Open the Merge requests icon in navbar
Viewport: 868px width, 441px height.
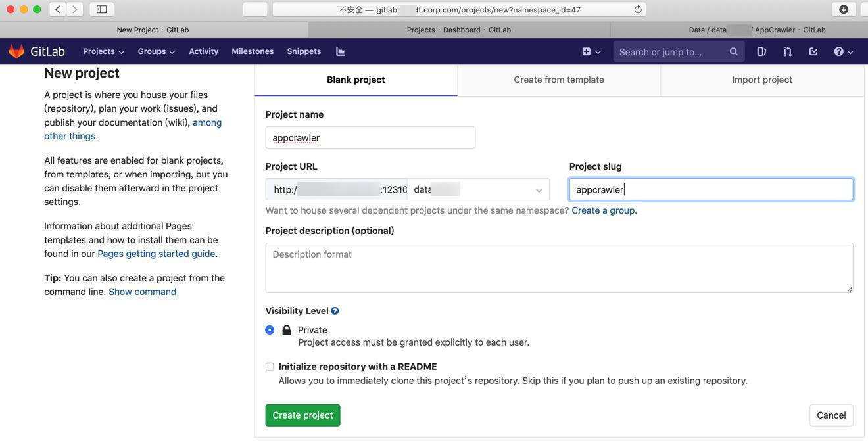tap(787, 51)
